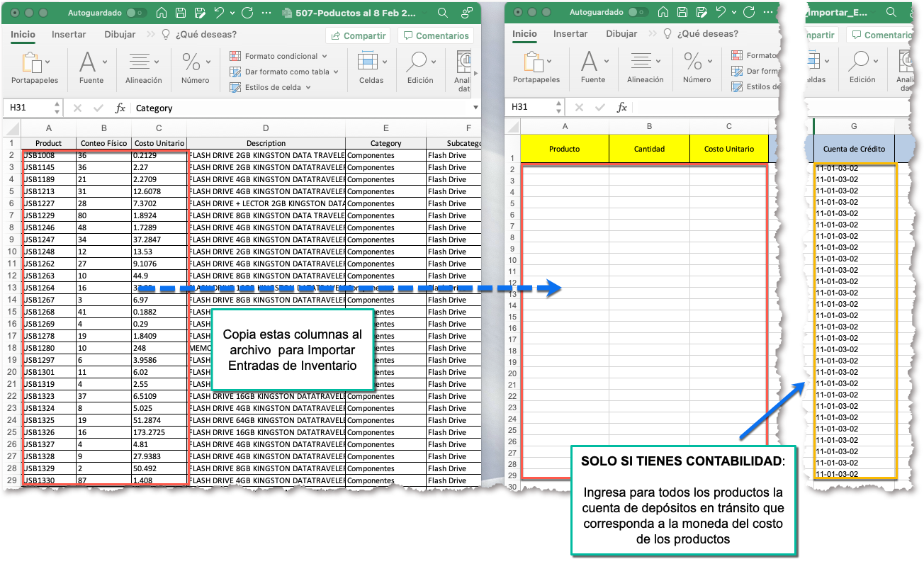The width and height of the screenshot is (924, 581).
Task: Undo the last action in 507-Poductos window
Action: [218, 13]
